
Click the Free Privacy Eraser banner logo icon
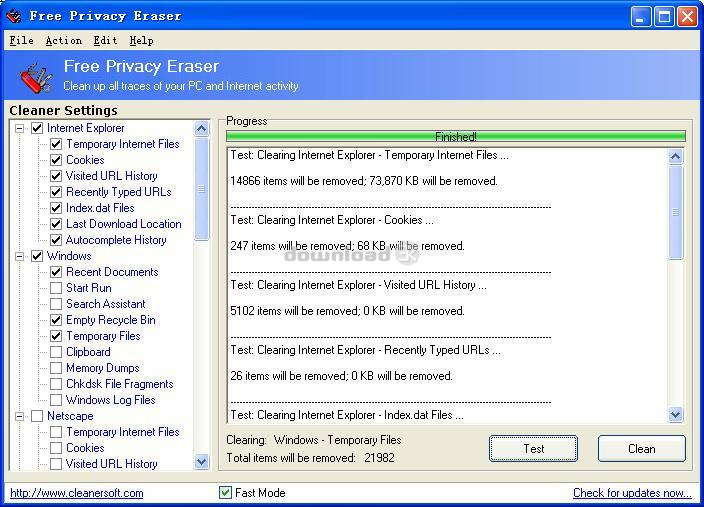(x=37, y=77)
